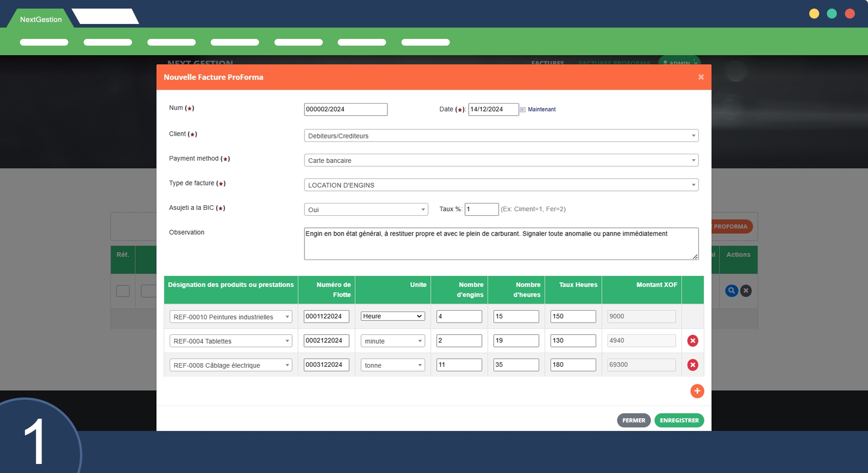Tick the checkbox in the table row
This screenshot has width=868, height=473.
click(123, 291)
